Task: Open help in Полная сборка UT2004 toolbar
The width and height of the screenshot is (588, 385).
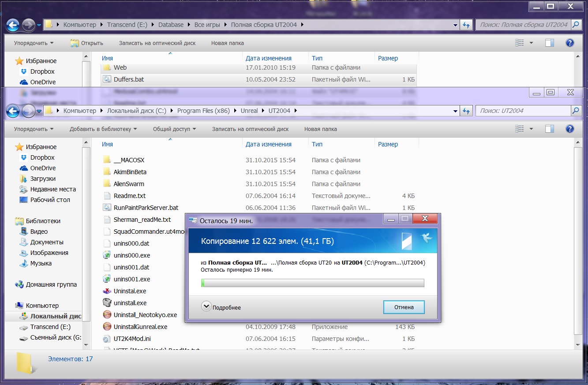Action: tap(569, 43)
